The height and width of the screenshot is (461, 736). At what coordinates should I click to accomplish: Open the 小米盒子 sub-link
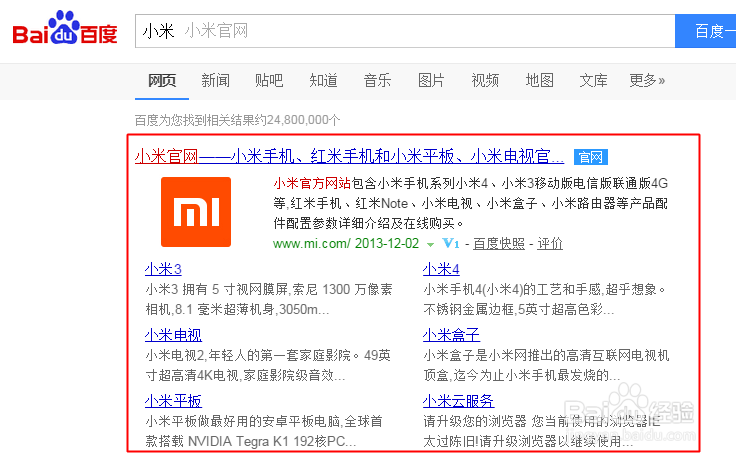point(451,335)
